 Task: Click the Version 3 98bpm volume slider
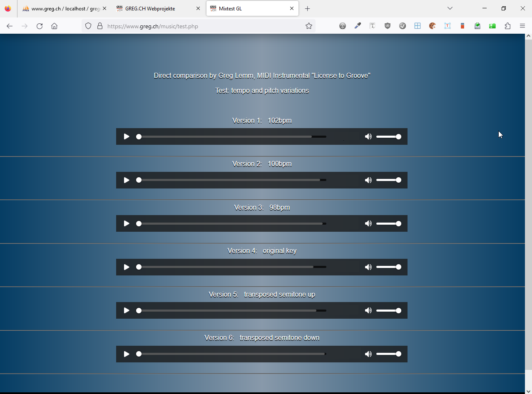click(x=388, y=223)
